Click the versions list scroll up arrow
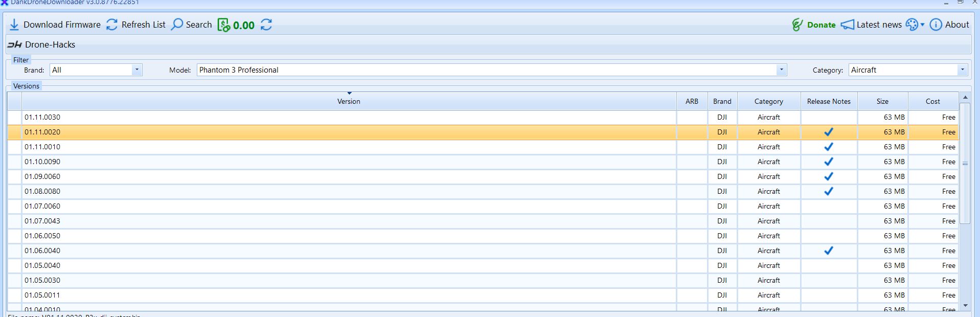The image size is (980, 317). tap(965, 97)
